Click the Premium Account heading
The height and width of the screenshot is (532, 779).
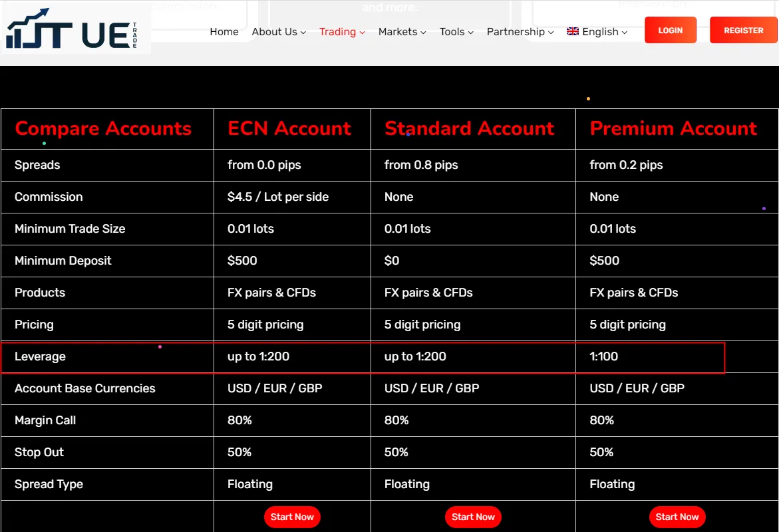tap(673, 128)
